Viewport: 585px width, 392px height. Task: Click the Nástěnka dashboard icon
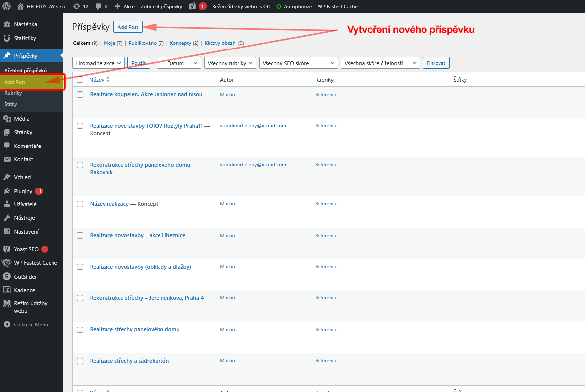(7, 24)
